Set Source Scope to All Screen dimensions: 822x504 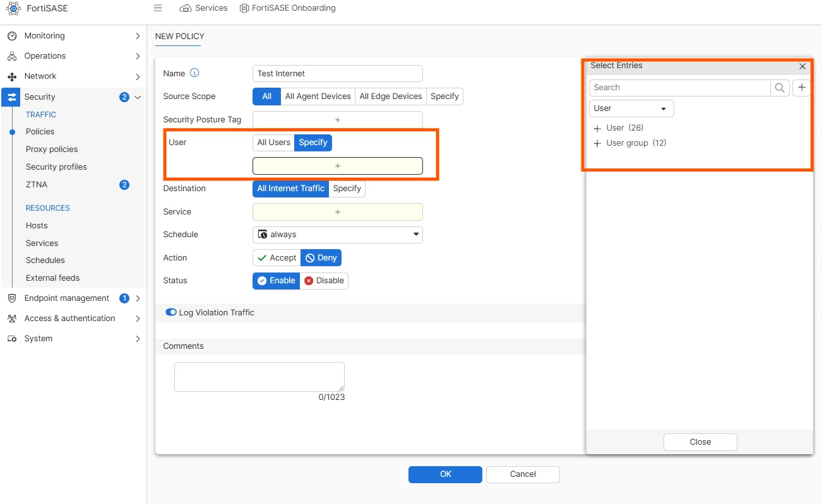pyautogui.click(x=266, y=97)
